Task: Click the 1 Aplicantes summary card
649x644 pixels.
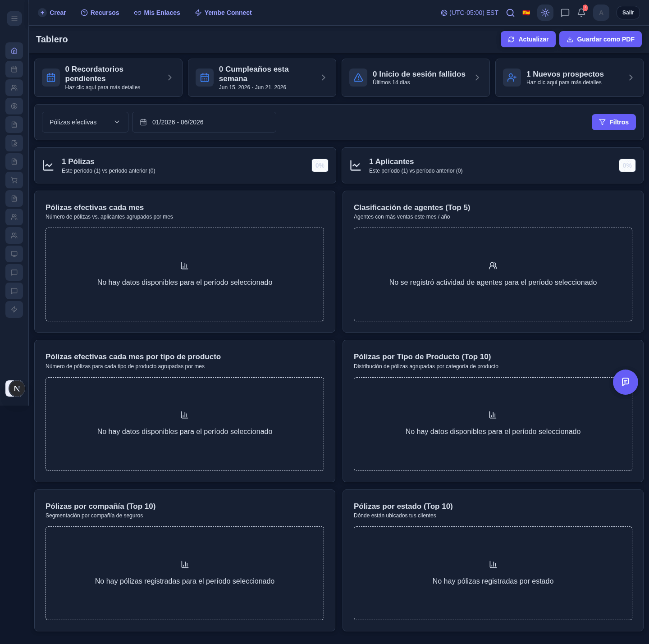Action: 493,165
